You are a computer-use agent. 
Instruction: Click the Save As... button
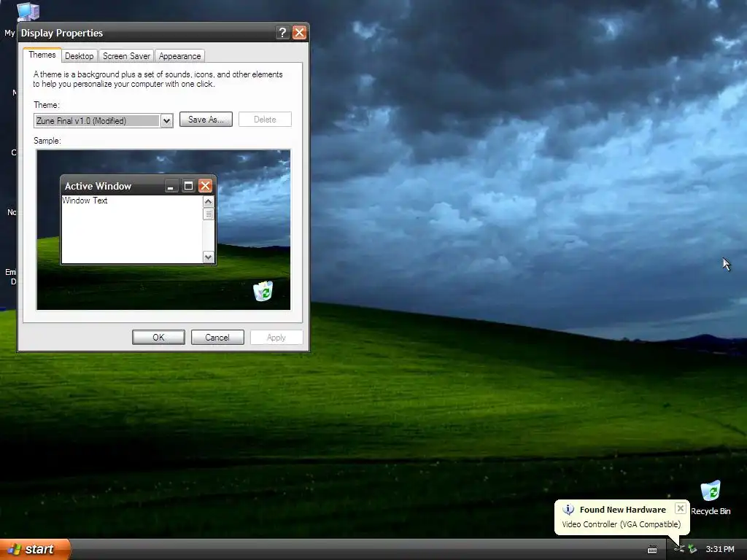click(x=206, y=120)
